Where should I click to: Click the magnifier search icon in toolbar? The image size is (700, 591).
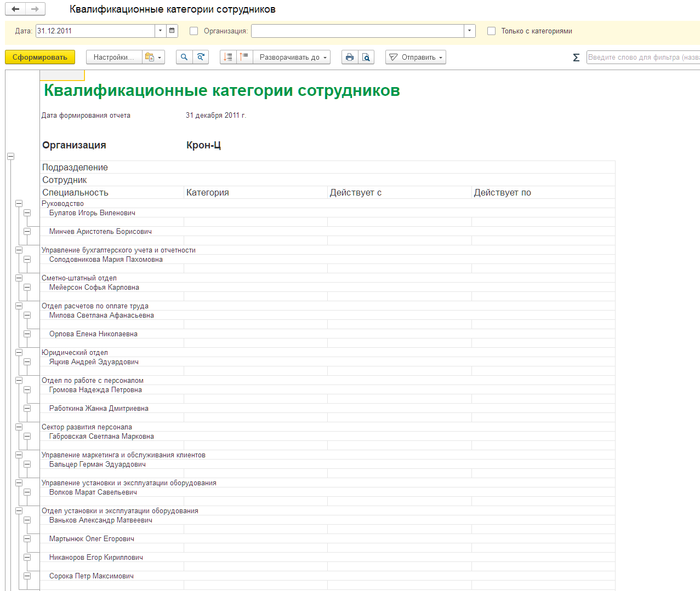pos(184,57)
